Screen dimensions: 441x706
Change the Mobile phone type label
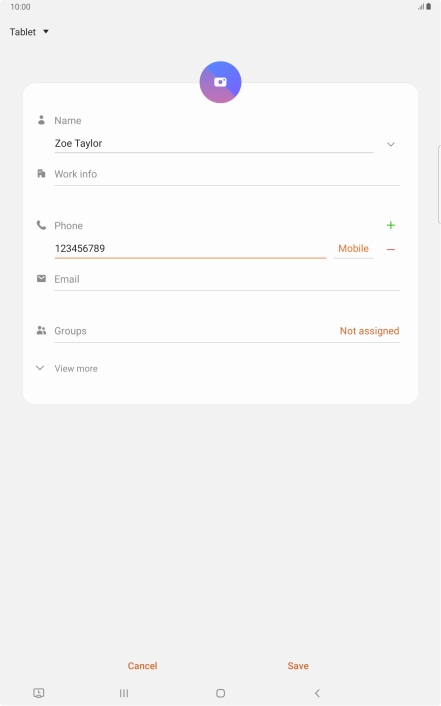click(353, 249)
